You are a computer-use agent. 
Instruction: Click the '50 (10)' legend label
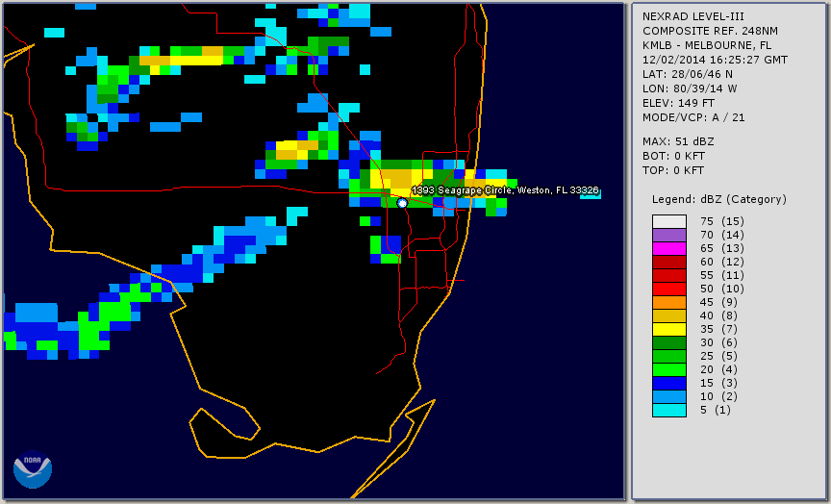721,289
